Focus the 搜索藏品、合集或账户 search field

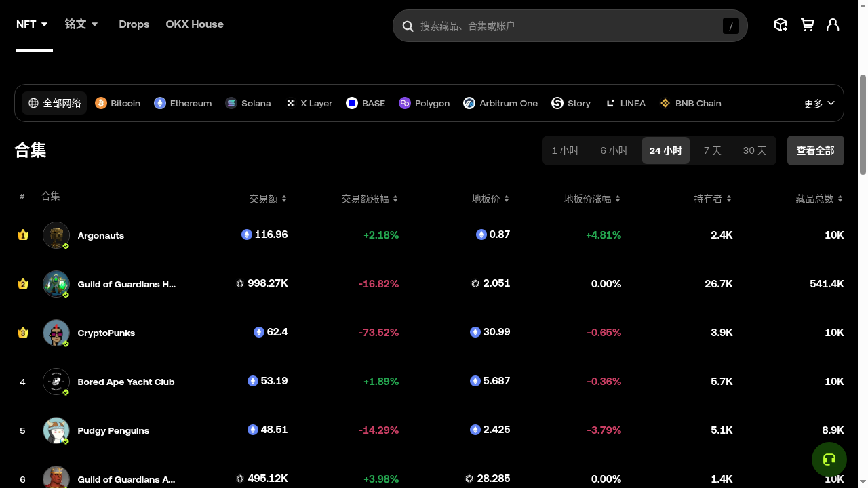click(x=570, y=26)
